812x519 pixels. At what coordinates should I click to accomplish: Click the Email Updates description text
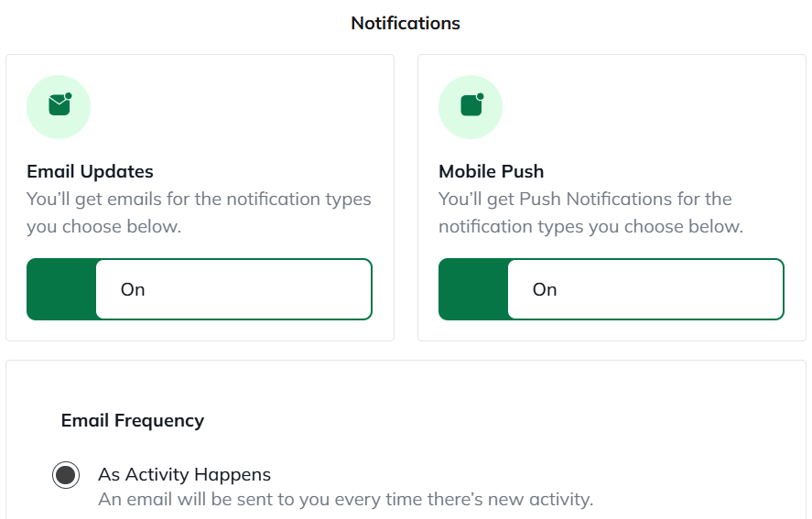(x=199, y=212)
